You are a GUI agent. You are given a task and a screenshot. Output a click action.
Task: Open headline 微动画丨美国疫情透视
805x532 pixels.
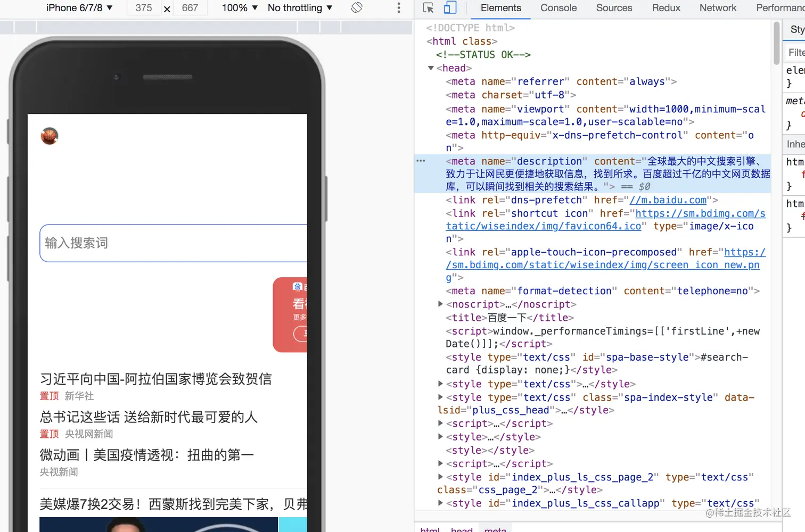coord(147,455)
